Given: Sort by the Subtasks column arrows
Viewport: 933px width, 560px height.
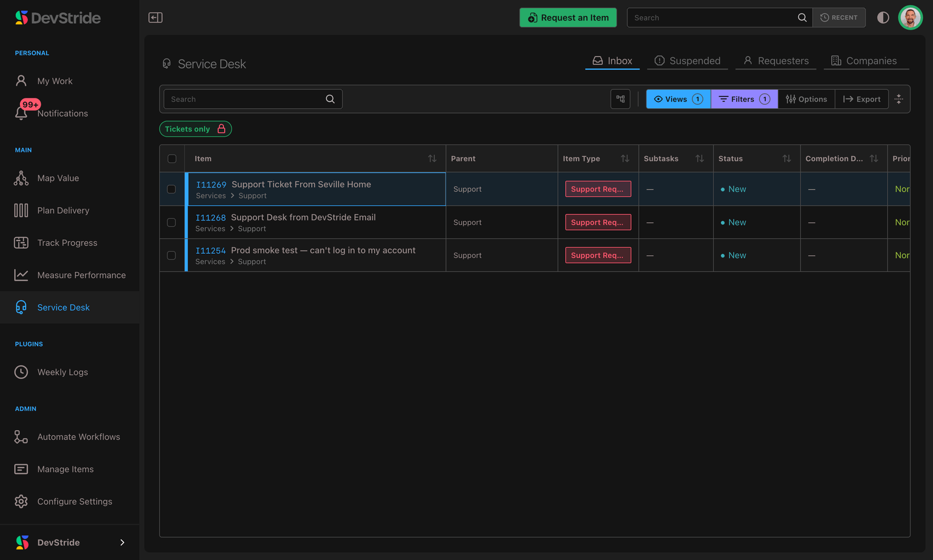Looking at the screenshot, I should (700, 159).
